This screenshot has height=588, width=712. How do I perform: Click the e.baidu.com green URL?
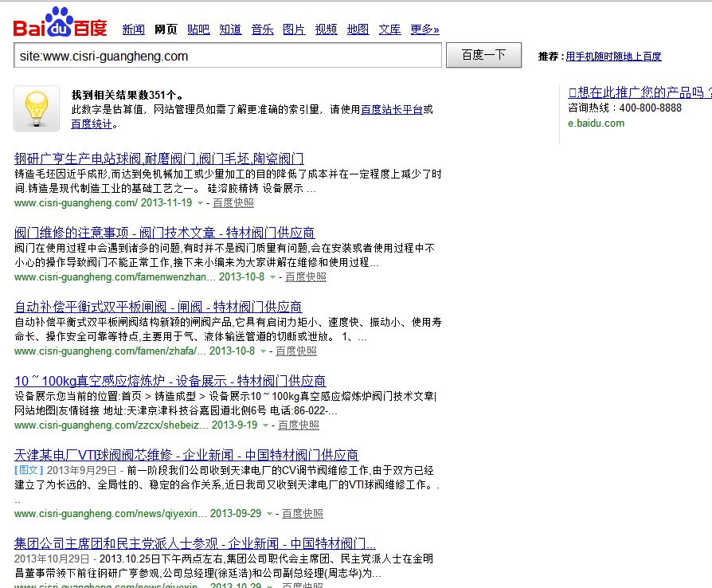click(x=597, y=123)
